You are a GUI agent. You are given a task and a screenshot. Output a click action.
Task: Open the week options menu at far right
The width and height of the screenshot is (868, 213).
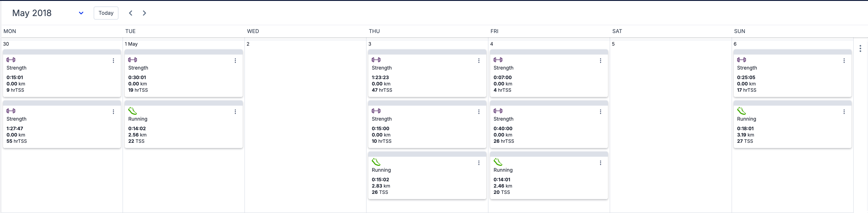coord(860,49)
